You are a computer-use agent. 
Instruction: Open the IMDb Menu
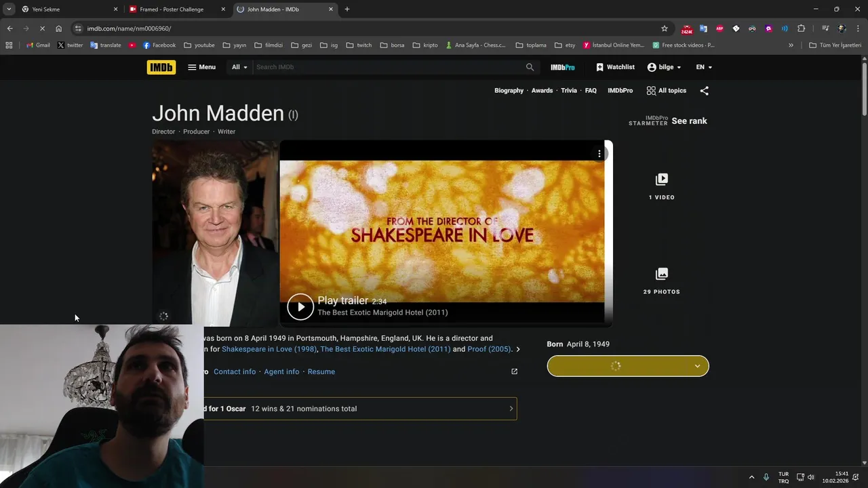coord(201,67)
